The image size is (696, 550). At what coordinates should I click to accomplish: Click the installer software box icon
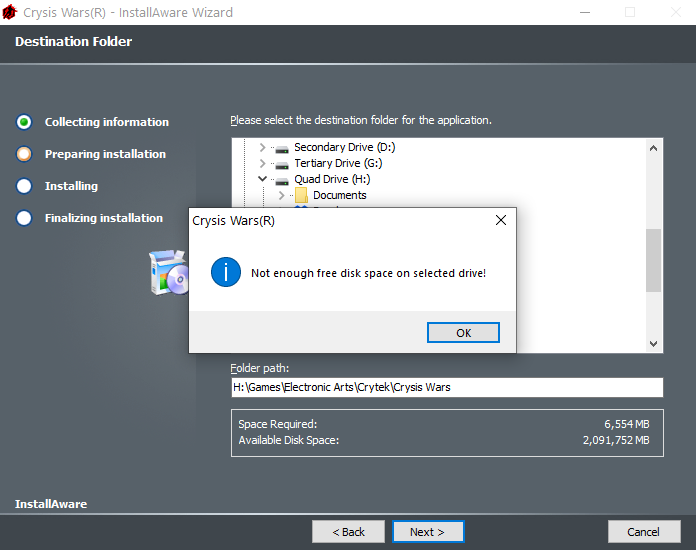167,273
